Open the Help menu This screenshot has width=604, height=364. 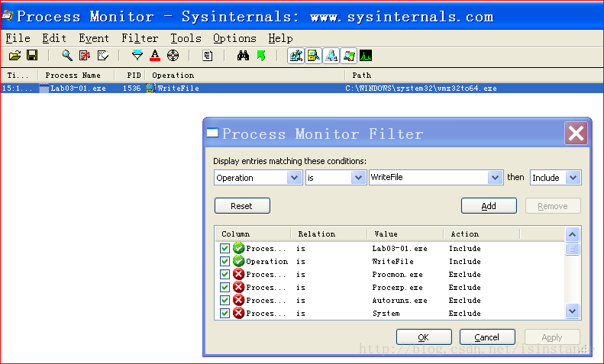pyautogui.click(x=280, y=38)
